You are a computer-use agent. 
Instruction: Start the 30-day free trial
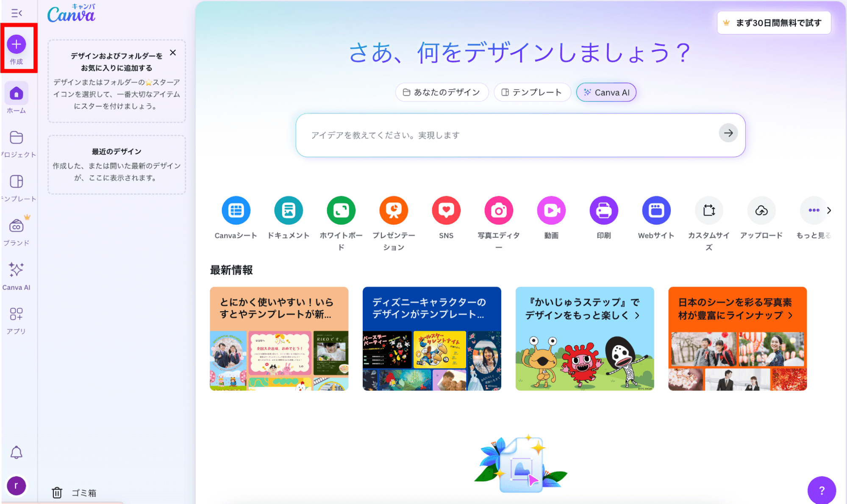[773, 23]
